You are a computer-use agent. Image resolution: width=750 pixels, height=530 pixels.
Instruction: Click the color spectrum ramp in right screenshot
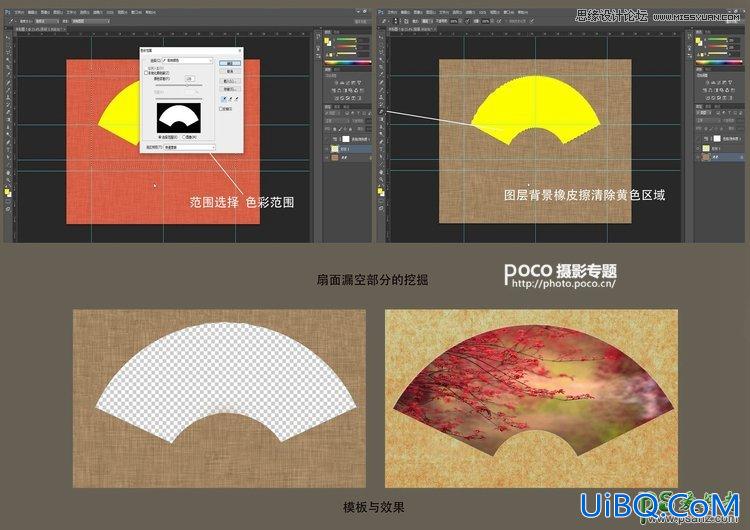point(718,62)
